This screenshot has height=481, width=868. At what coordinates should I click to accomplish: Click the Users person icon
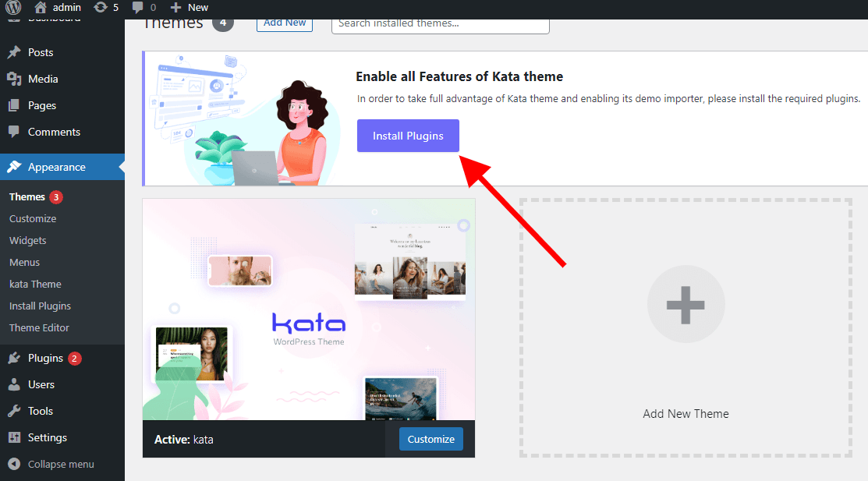coord(14,384)
